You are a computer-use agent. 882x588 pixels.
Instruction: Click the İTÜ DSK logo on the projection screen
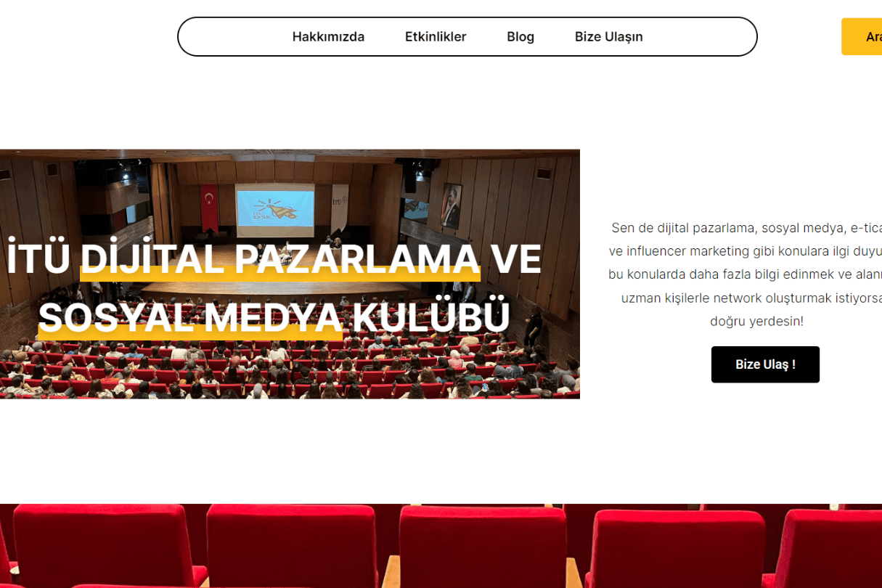click(x=277, y=209)
